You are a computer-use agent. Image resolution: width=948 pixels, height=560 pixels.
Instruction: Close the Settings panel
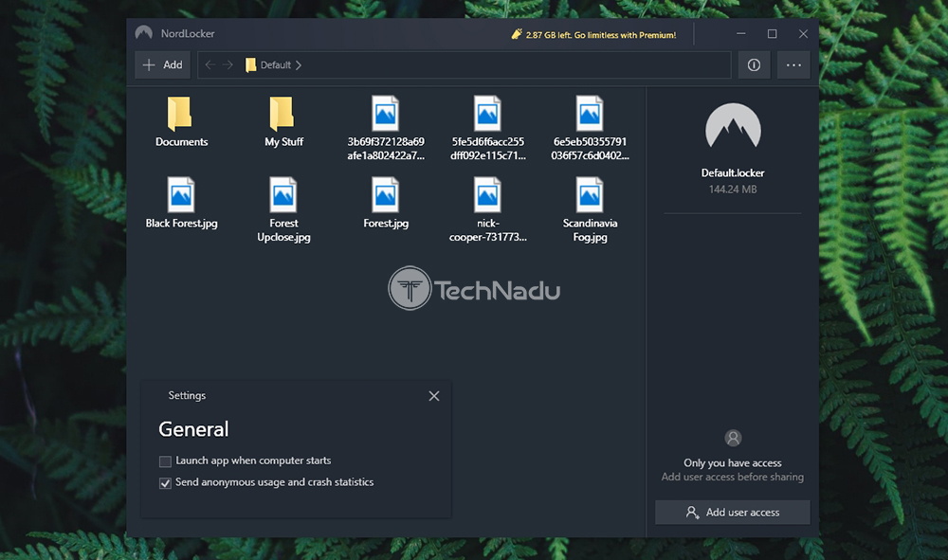(x=434, y=396)
